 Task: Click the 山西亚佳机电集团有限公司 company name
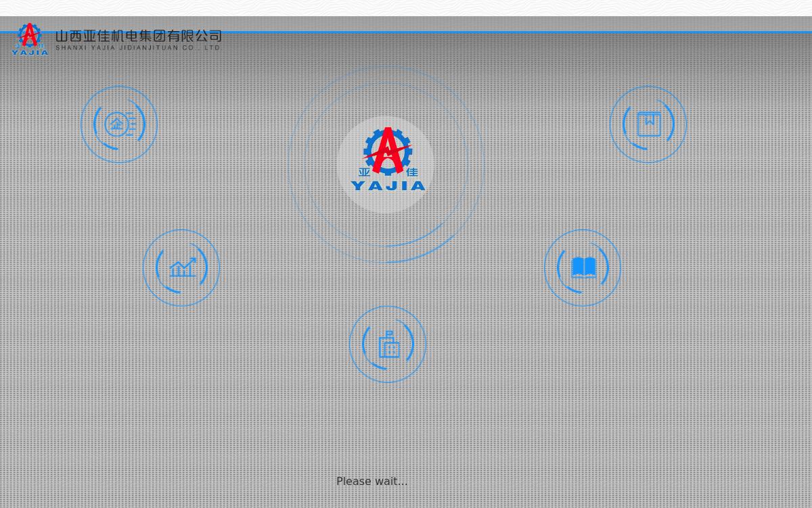click(x=138, y=36)
